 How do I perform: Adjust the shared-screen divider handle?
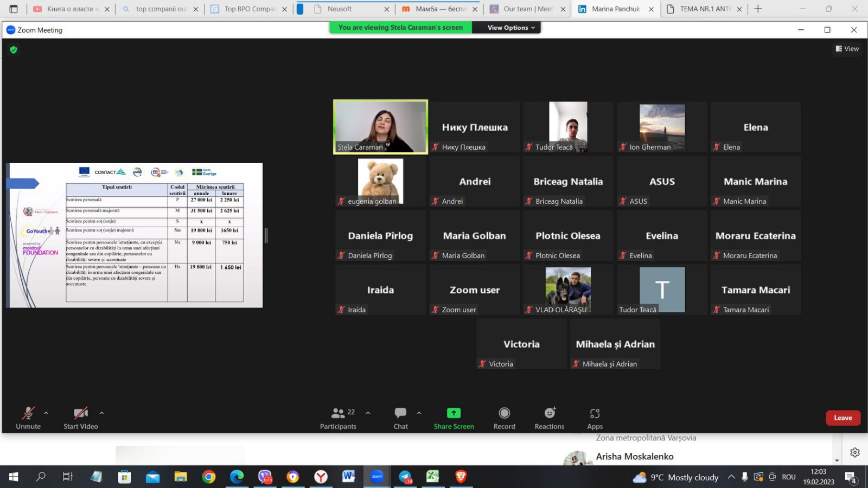pyautogui.click(x=266, y=235)
